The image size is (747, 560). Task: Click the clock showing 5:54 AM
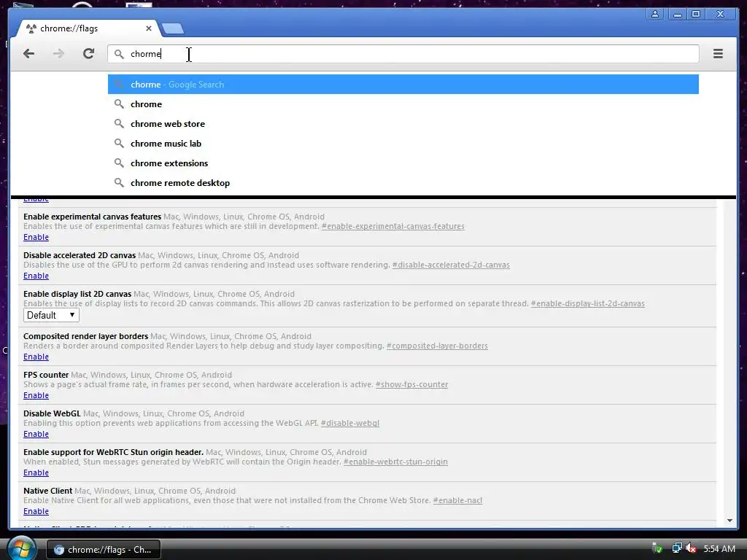tap(719, 548)
